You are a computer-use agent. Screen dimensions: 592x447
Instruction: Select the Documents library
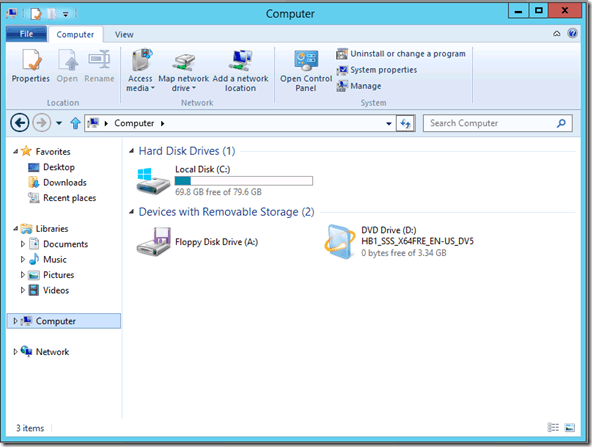(65, 244)
